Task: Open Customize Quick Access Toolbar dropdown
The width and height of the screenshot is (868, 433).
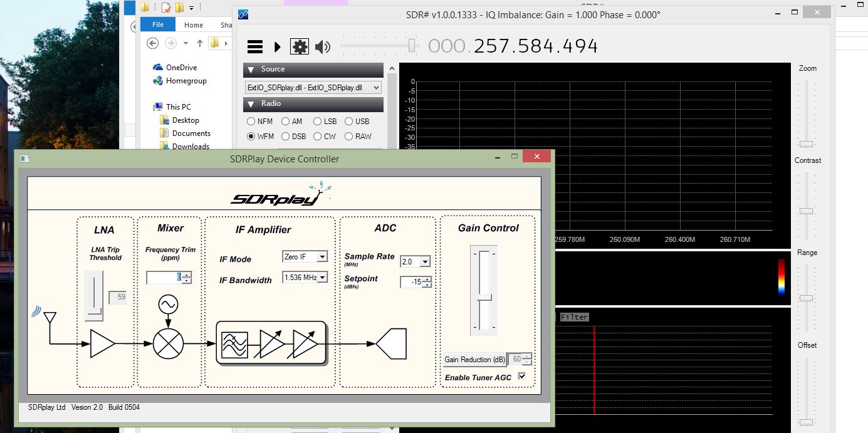Action: coord(191,8)
